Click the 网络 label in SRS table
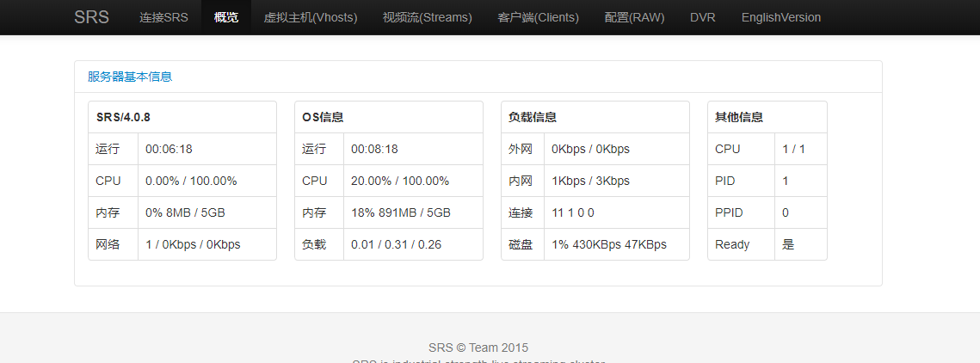Image resolution: width=980 pixels, height=363 pixels. coord(108,245)
